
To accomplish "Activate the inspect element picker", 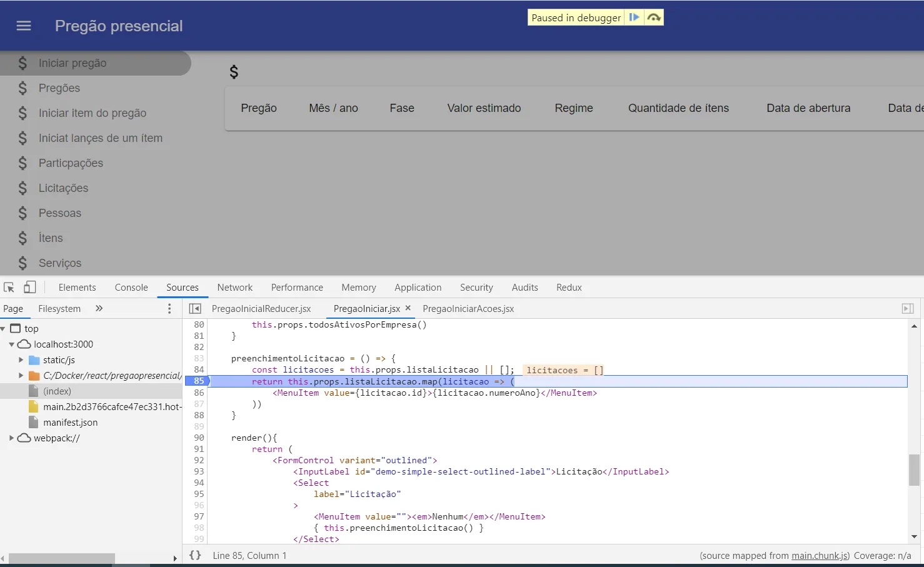I will pos(9,288).
